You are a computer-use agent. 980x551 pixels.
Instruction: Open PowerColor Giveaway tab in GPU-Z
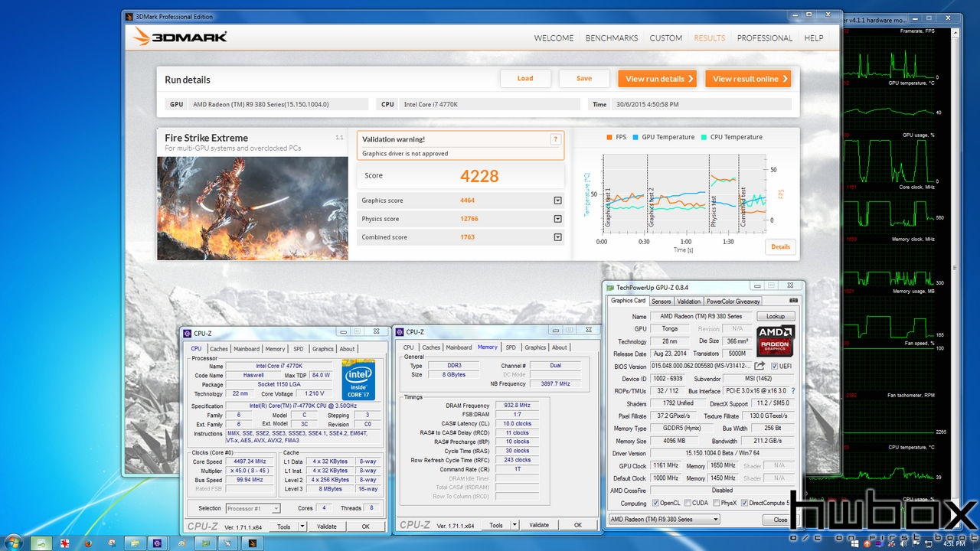click(x=733, y=302)
